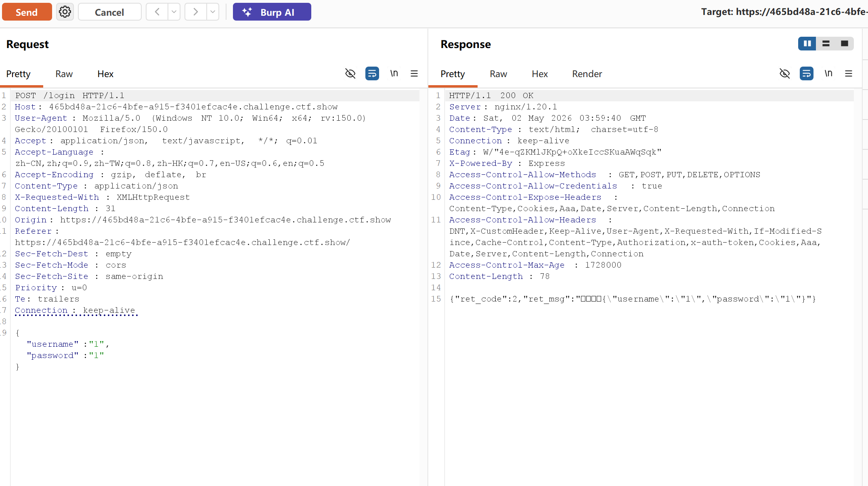This screenshot has height=486, width=868.
Task: Switch Response view to Pretty tab
Action: click(453, 74)
